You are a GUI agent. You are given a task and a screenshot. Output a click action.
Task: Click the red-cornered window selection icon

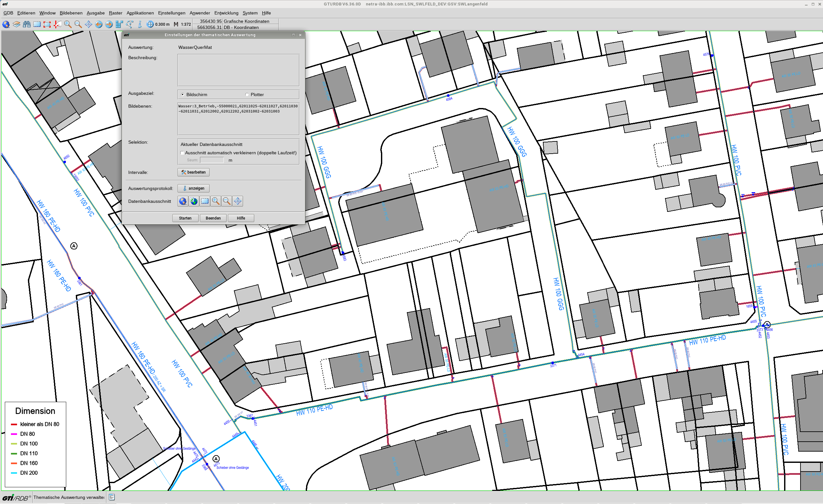pyautogui.click(x=47, y=24)
